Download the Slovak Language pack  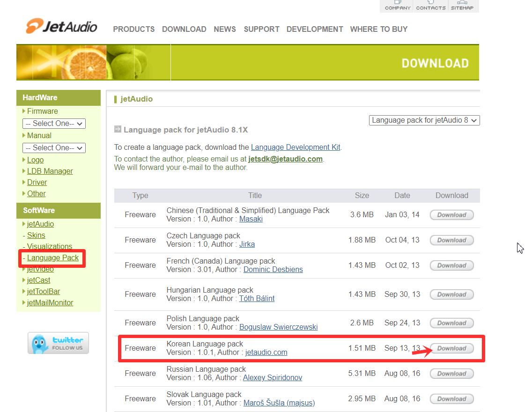pyautogui.click(x=451, y=399)
